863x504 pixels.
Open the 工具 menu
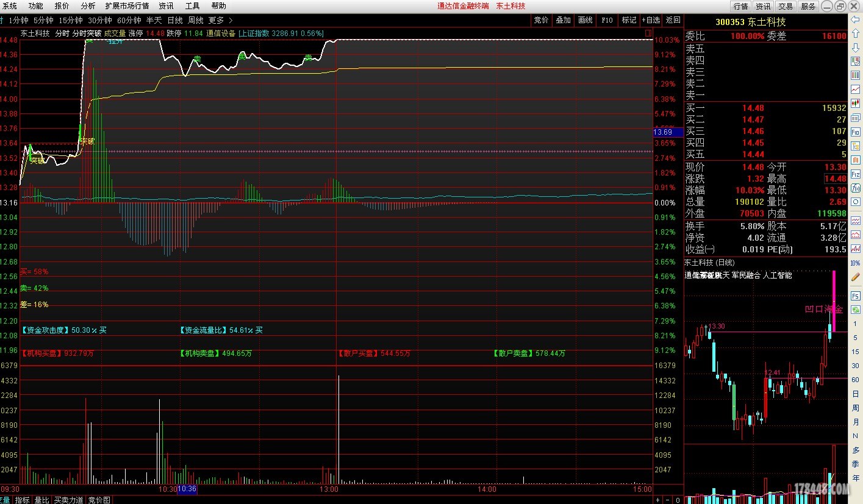pos(192,5)
